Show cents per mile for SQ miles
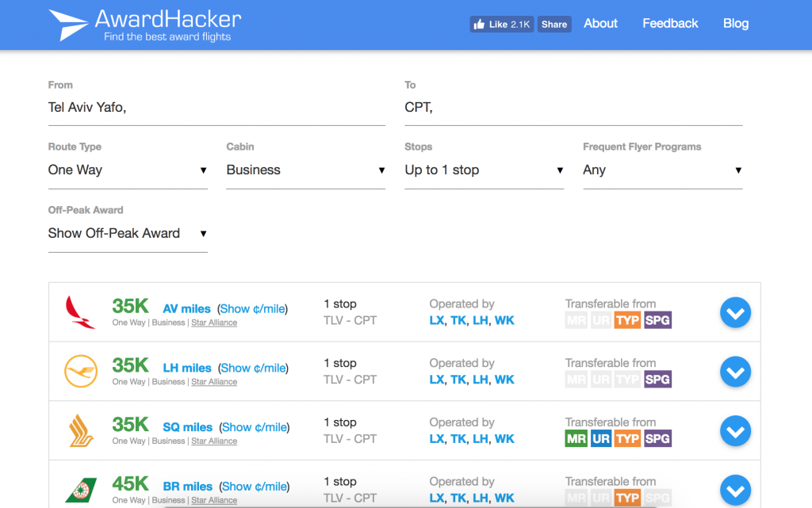The image size is (812, 508). click(255, 428)
